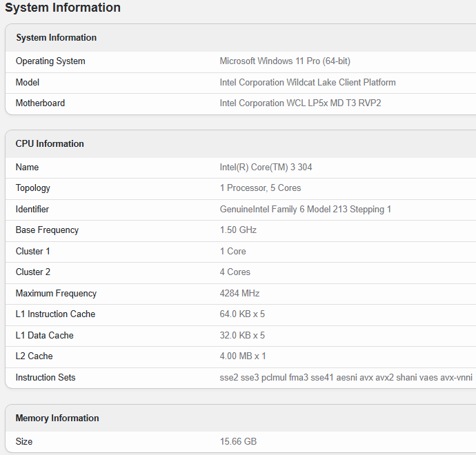Select the 15.66 GB memory size value
The height and width of the screenshot is (455, 476).
tap(238, 442)
